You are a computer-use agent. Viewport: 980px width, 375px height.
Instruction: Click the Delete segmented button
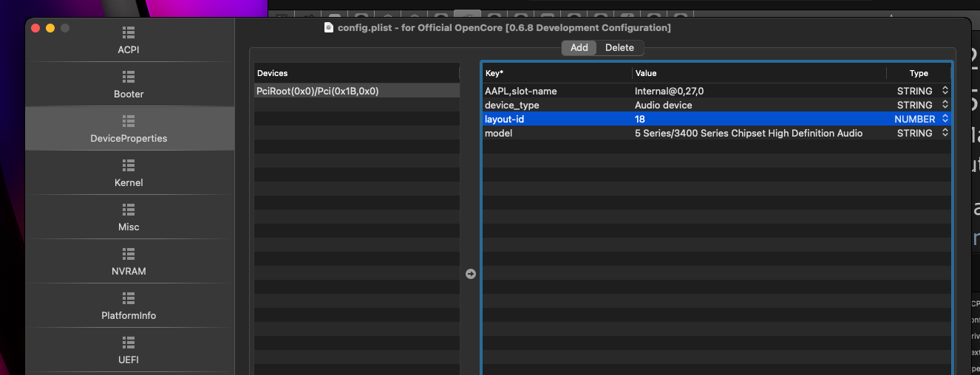tap(619, 47)
